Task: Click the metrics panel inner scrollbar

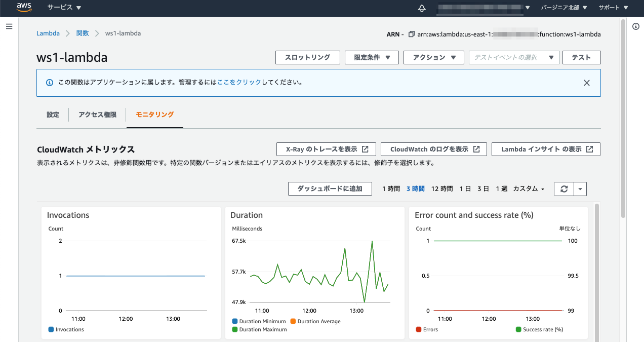Action: coord(597,273)
